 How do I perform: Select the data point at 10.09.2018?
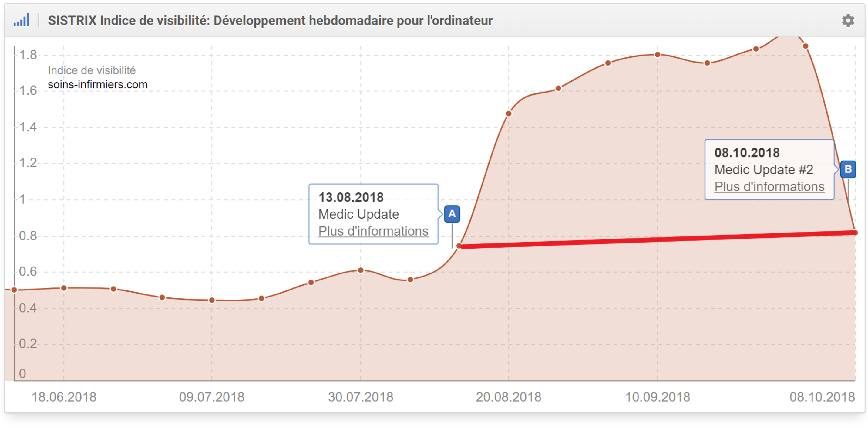[x=658, y=55]
